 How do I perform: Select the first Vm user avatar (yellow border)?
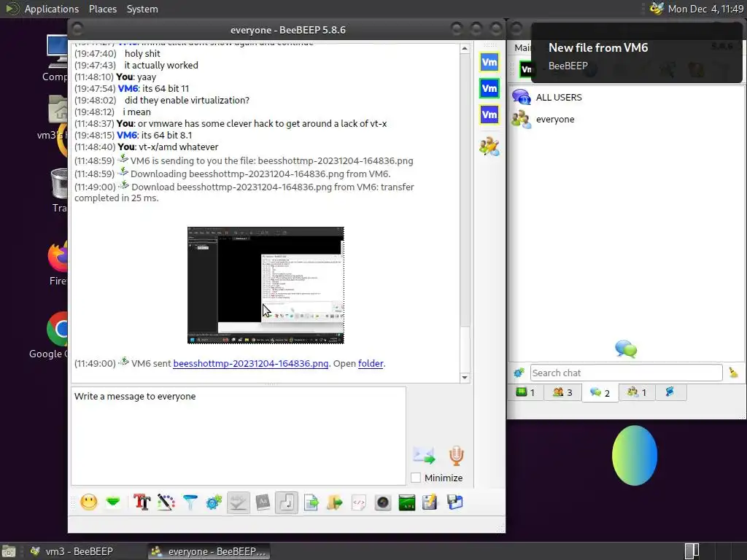pyautogui.click(x=489, y=62)
